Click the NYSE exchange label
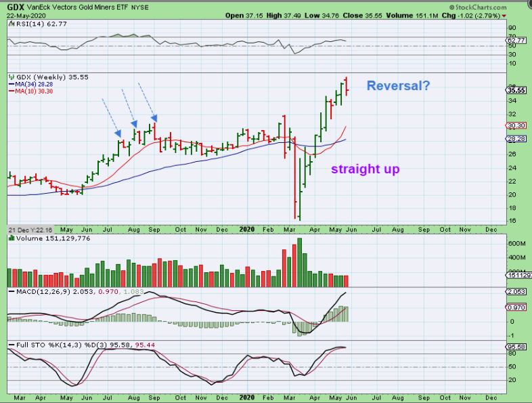 coord(139,7)
